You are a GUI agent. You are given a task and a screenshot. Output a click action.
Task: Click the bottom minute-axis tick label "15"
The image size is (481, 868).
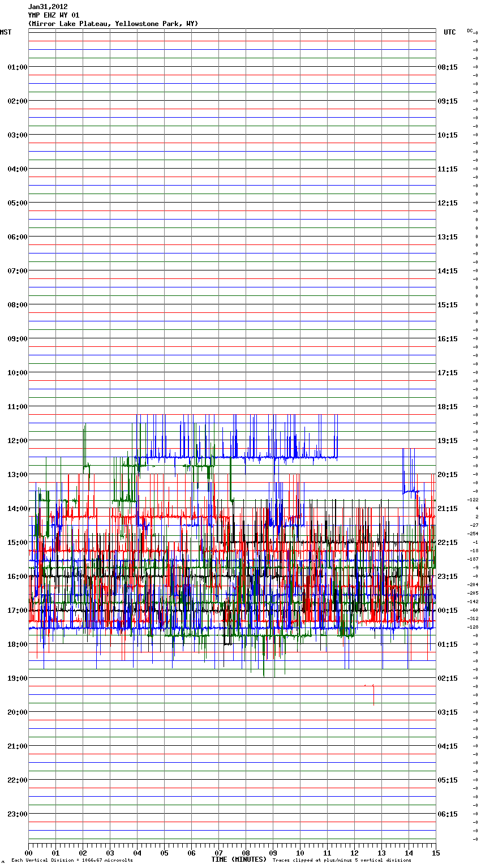coord(436,853)
